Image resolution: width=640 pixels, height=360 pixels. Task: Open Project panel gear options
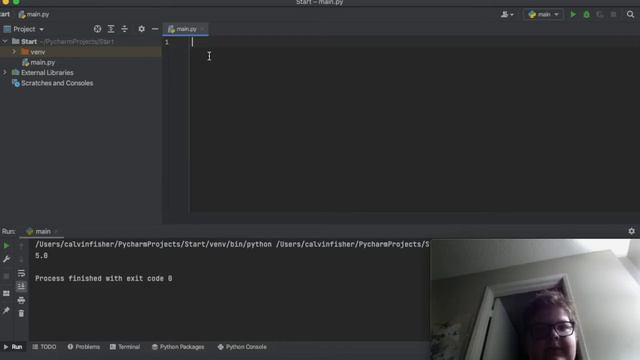click(141, 29)
